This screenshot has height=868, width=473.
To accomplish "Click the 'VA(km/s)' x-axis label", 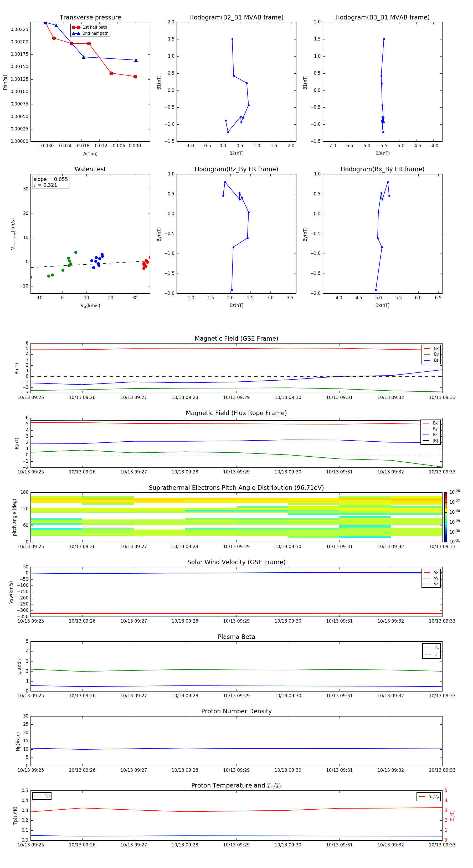I will coord(90,306).
